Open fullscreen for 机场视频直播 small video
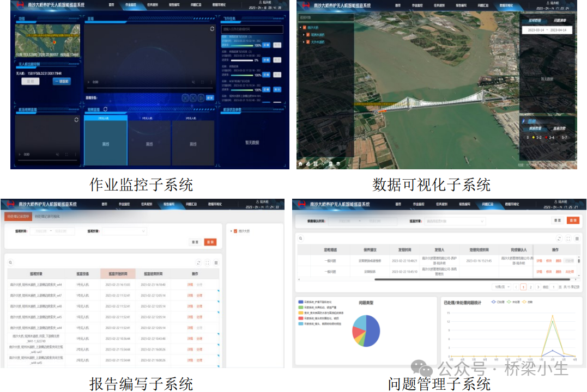Screen dimensions: 587x392 tap(66, 154)
